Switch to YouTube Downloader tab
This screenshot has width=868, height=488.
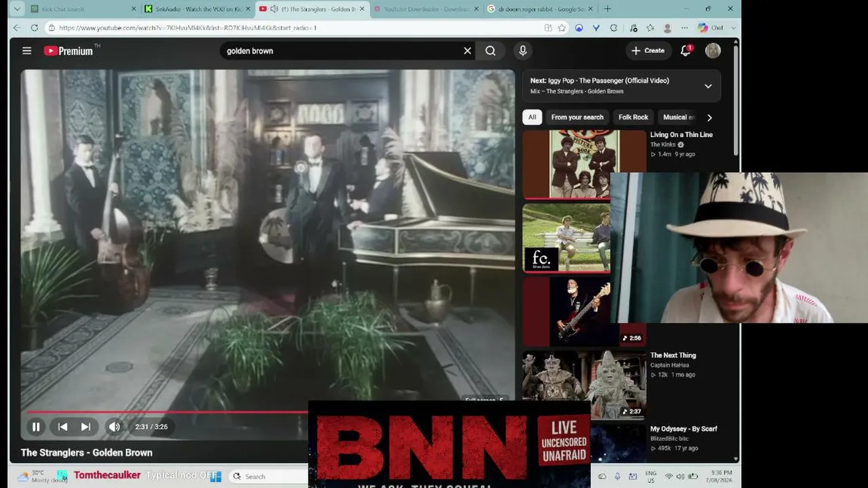(427, 9)
